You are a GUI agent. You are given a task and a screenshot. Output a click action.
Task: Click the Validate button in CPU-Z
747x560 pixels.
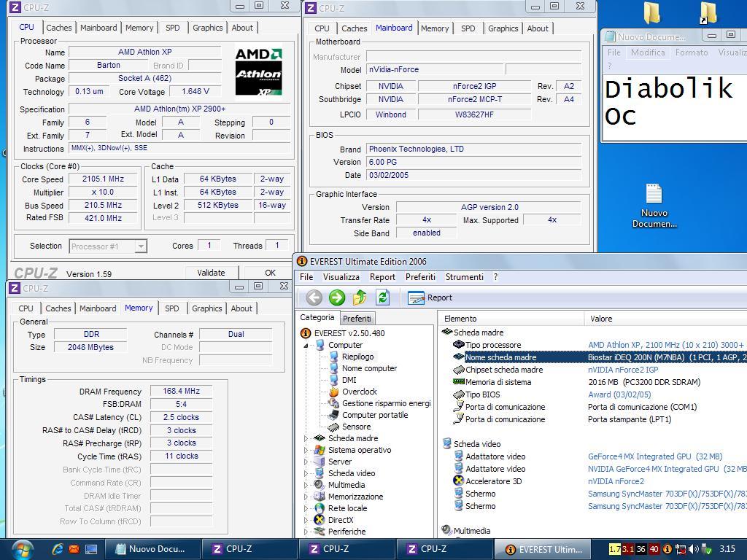[x=211, y=273]
